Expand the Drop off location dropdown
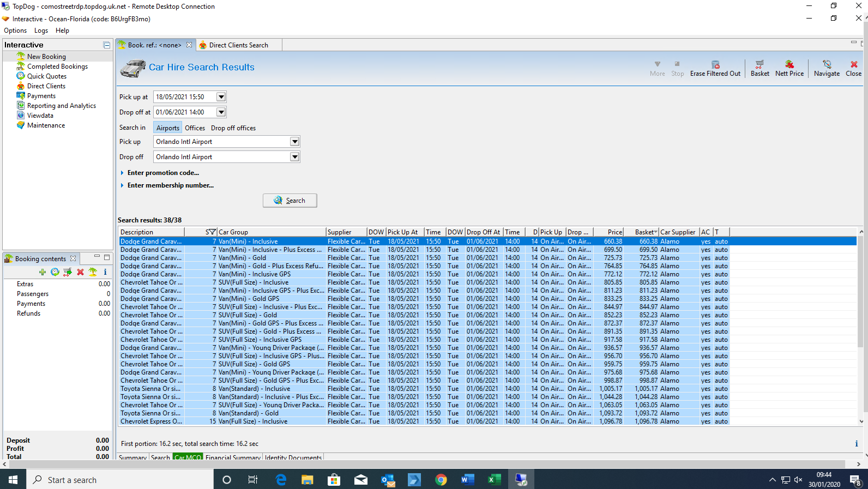Screen dimensions: 868x489 [294, 157]
